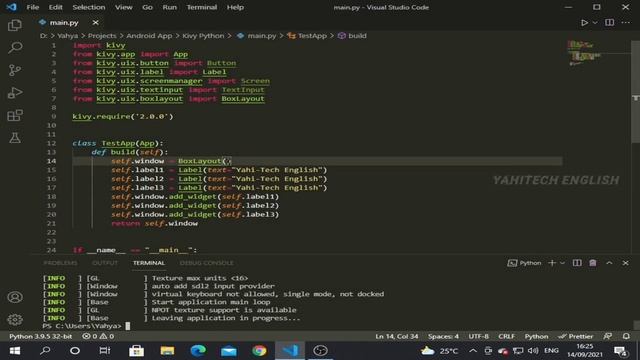This screenshot has height=360, width=640.
Task: Open the Run and Debug view
Action: click(15, 93)
